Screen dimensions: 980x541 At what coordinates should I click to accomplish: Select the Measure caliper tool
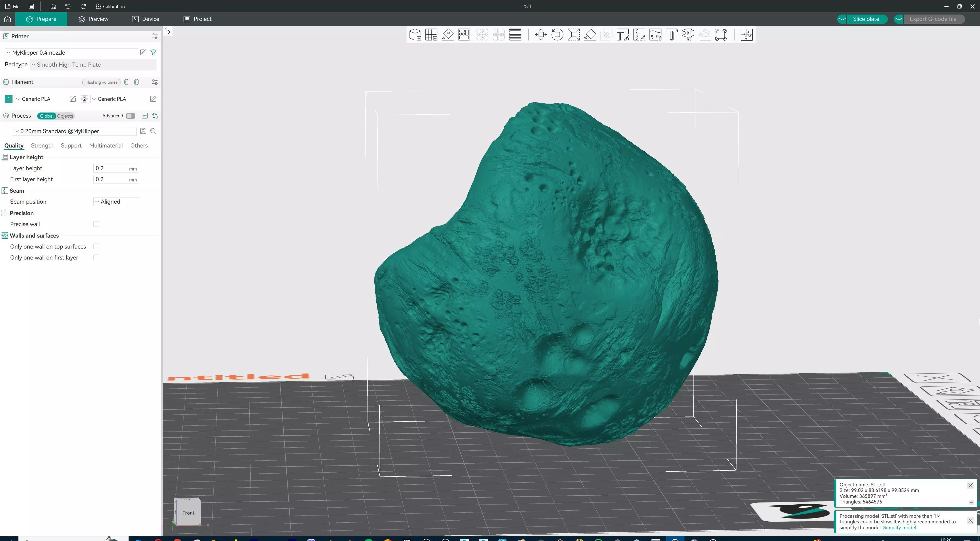pos(688,35)
